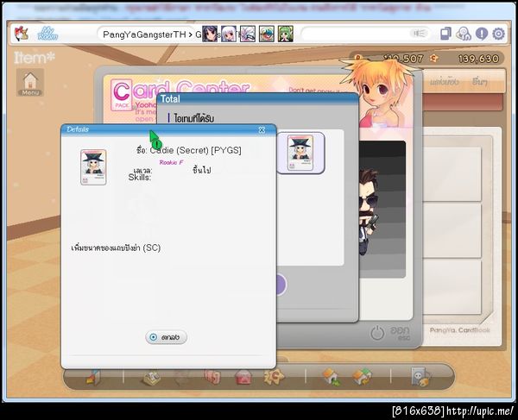Select the obtained card in Total window
Image resolution: width=518 pixels, height=420 pixels.
tap(300, 153)
